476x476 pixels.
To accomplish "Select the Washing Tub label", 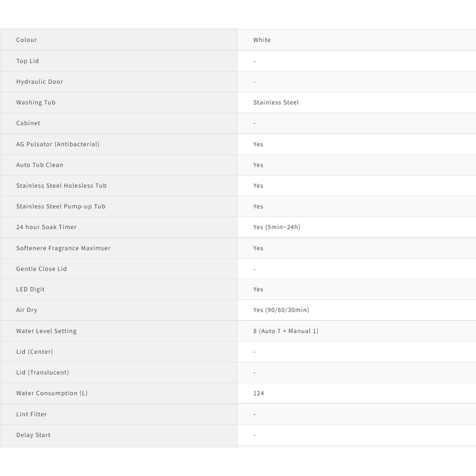I will 36,102.
